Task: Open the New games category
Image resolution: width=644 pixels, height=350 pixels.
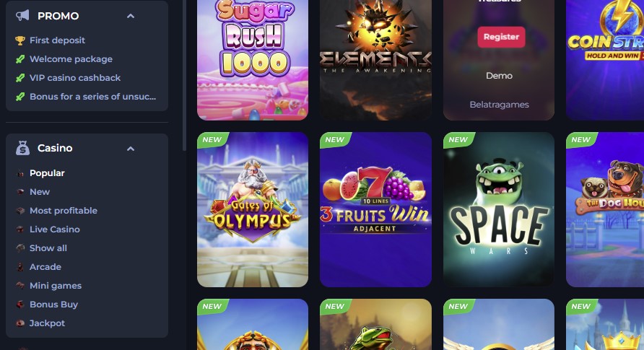Action: pos(40,192)
